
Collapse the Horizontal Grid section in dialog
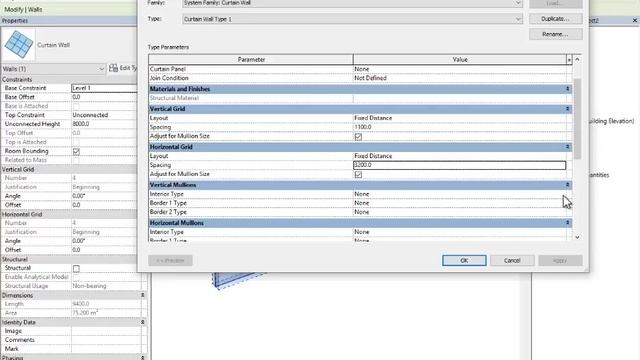click(x=567, y=147)
